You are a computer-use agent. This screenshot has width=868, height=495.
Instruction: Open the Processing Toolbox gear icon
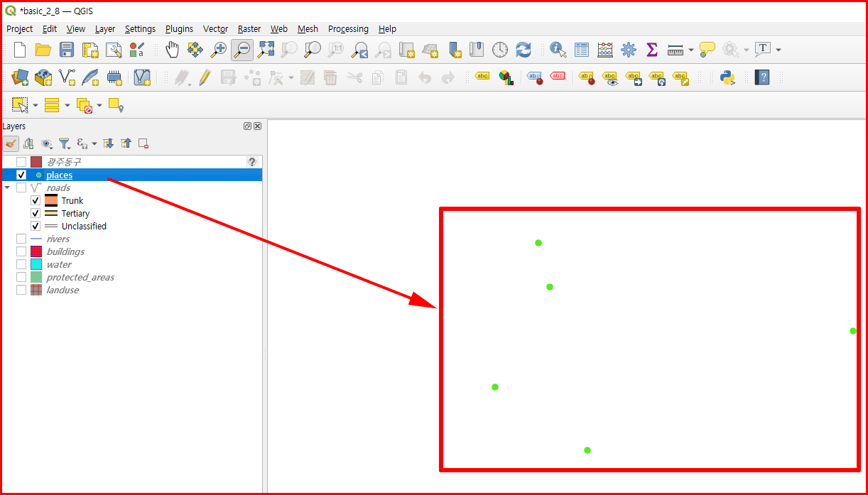point(629,50)
